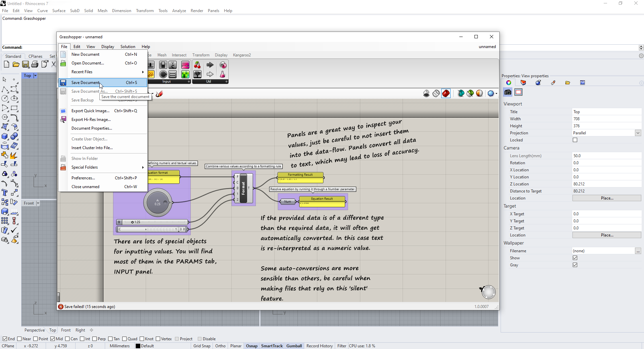This screenshot has height=349, width=644.
Task: Click the Grasshopper sketch pen icon
Action: click(x=159, y=94)
